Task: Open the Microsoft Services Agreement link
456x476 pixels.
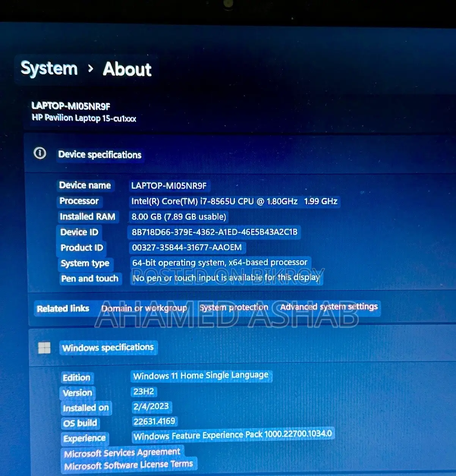Action: [x=122, y=452]
